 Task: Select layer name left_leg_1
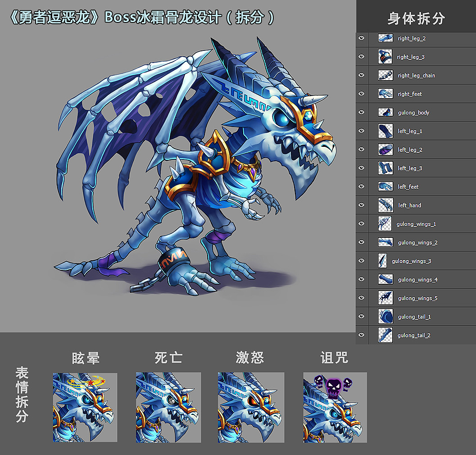click(410, 131)
